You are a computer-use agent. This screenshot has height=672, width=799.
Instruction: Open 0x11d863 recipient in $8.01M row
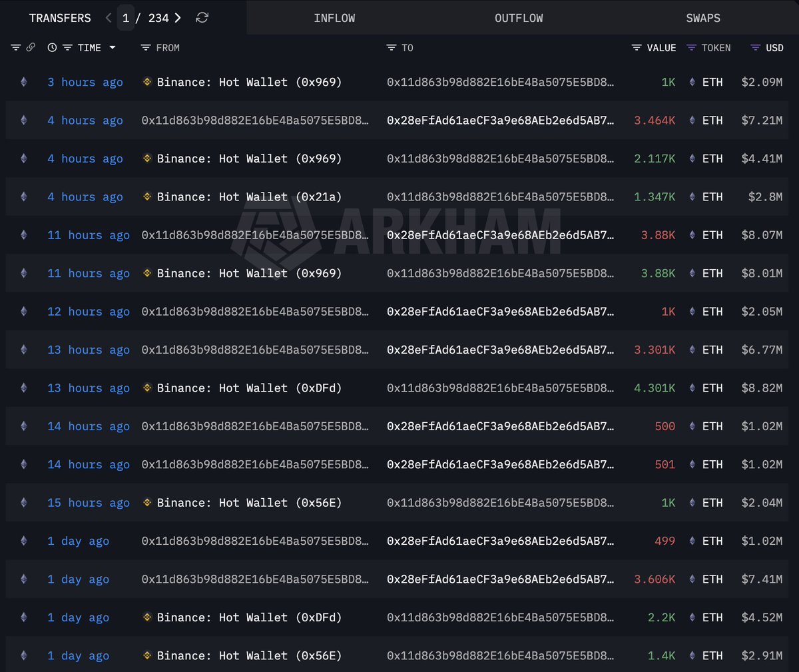[500, 273]
